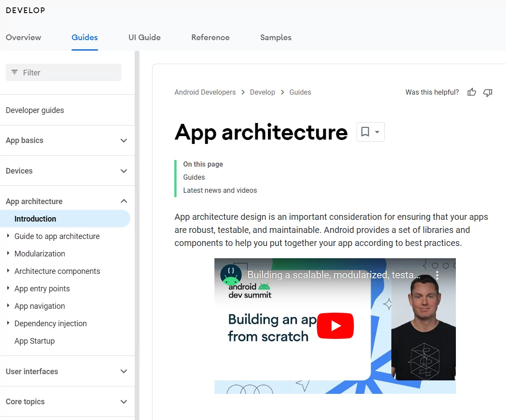
Task: Click Android Developers breadcrumb
Action: (205, 92)
